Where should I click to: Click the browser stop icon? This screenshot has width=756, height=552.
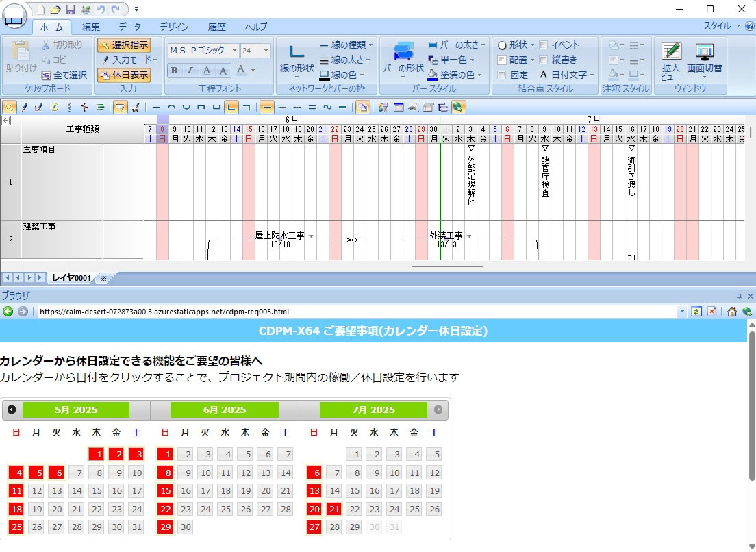tap(712, 312)
